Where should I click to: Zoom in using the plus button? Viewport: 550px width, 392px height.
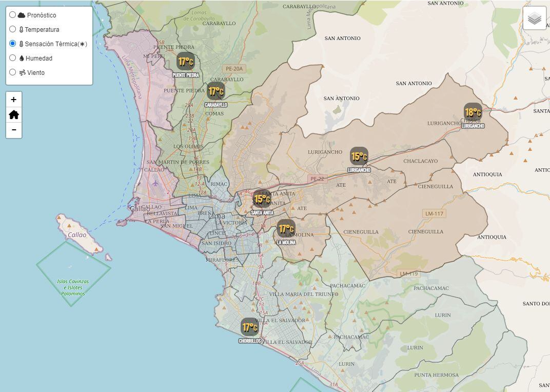point(13,99)
